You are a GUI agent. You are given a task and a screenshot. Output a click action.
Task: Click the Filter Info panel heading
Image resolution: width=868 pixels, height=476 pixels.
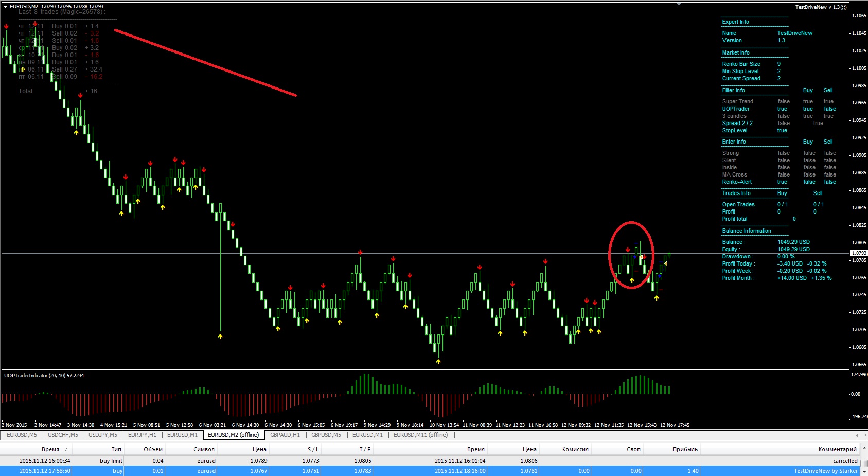click(733, 90)
